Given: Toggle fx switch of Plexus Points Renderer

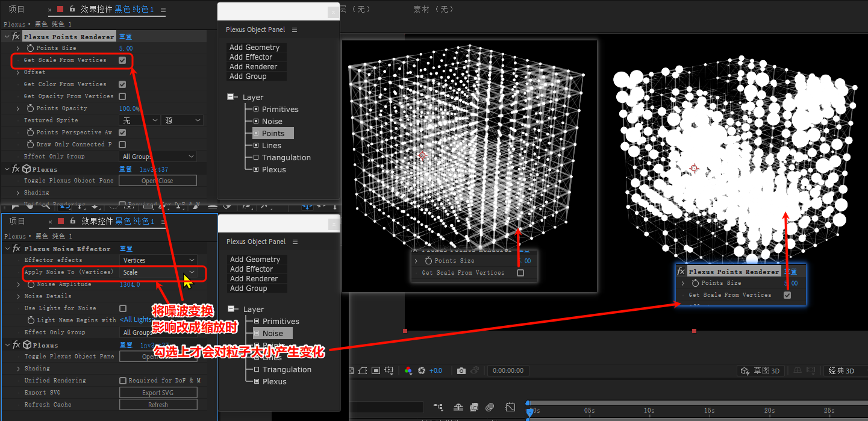Looking at the screenshot, I should pyautogui.click(x=16, y=37).
